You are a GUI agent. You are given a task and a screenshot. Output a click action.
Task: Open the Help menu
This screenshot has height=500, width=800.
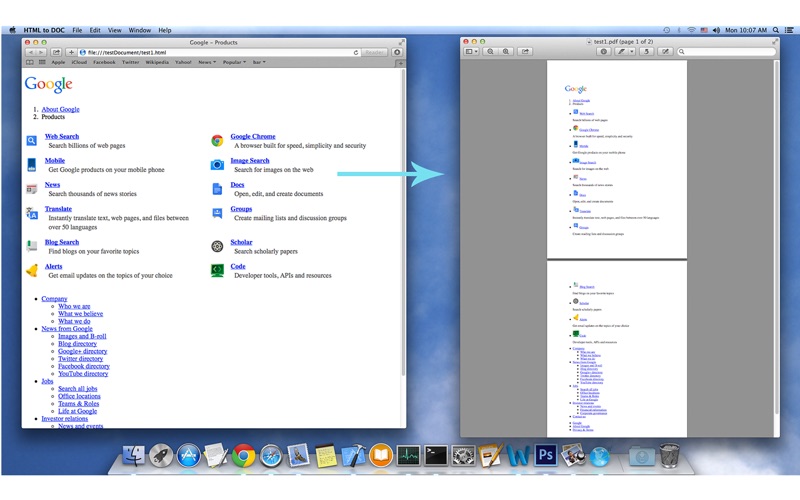tap(164, 30)
